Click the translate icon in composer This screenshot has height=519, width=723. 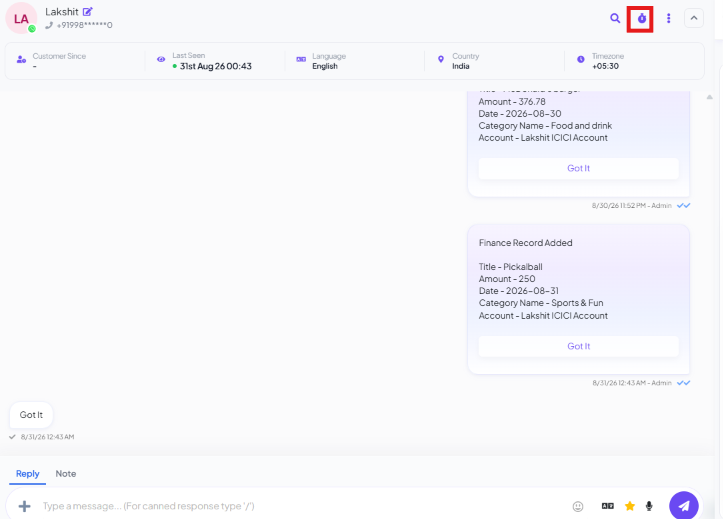[x=608, y=506]
